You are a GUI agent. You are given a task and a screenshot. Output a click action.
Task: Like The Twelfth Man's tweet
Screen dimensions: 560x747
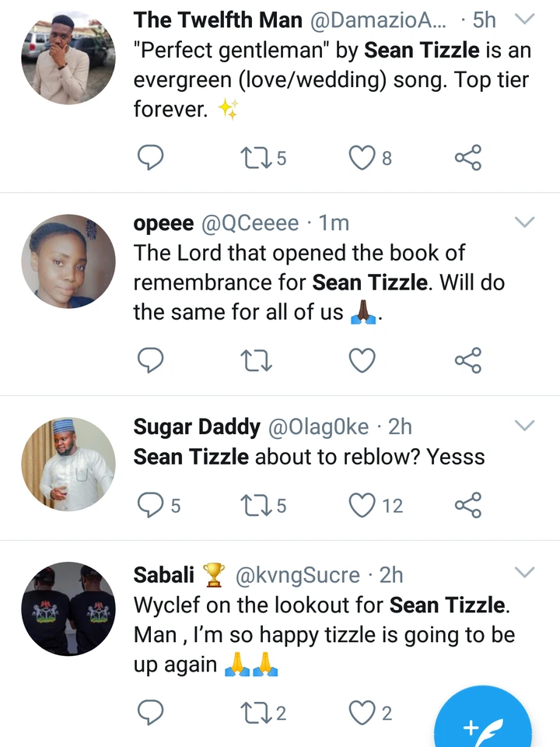pos(362,158)
